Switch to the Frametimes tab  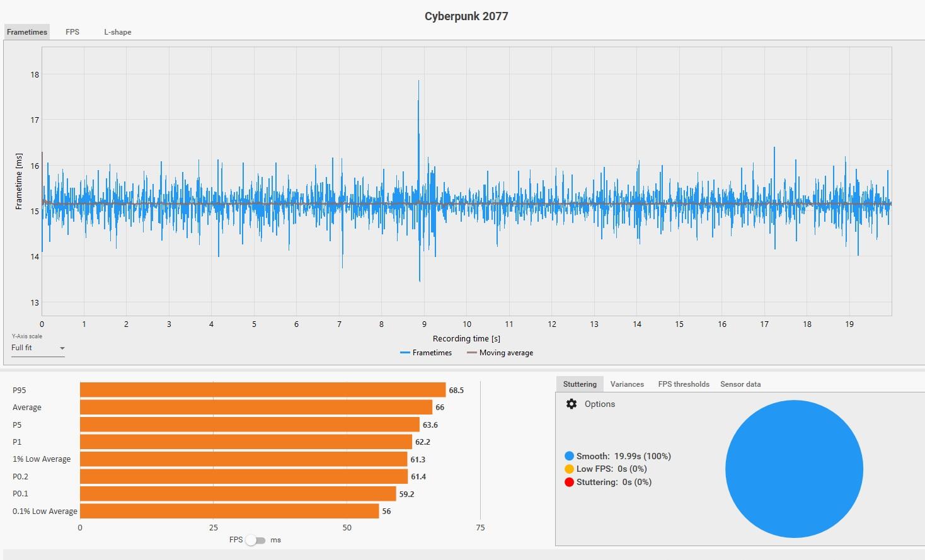(27, 32)
